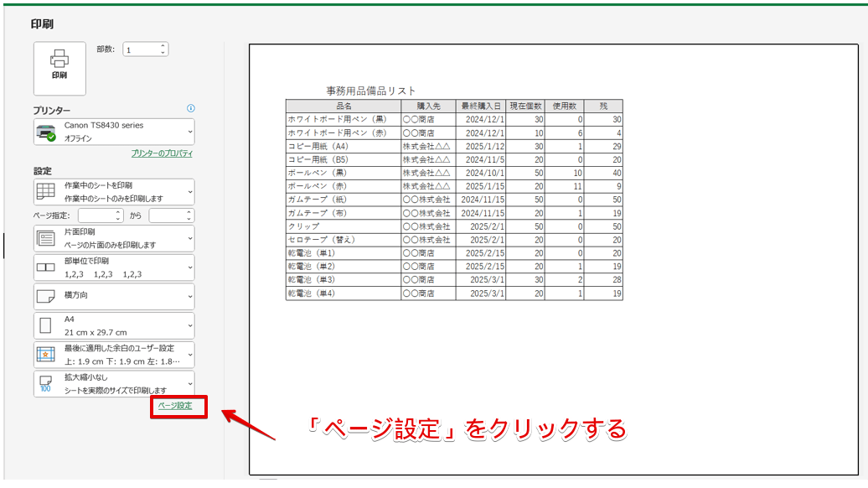Viewport: 868px width, 488px height.
Task: Expand the paper size dropdown showing A4
Action: (189, 324)
